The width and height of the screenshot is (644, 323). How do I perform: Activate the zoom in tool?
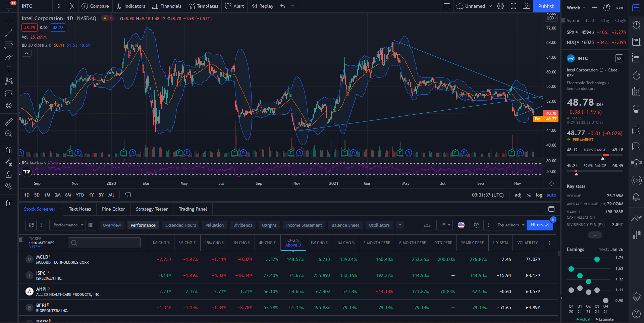click(x=9, y=133)
